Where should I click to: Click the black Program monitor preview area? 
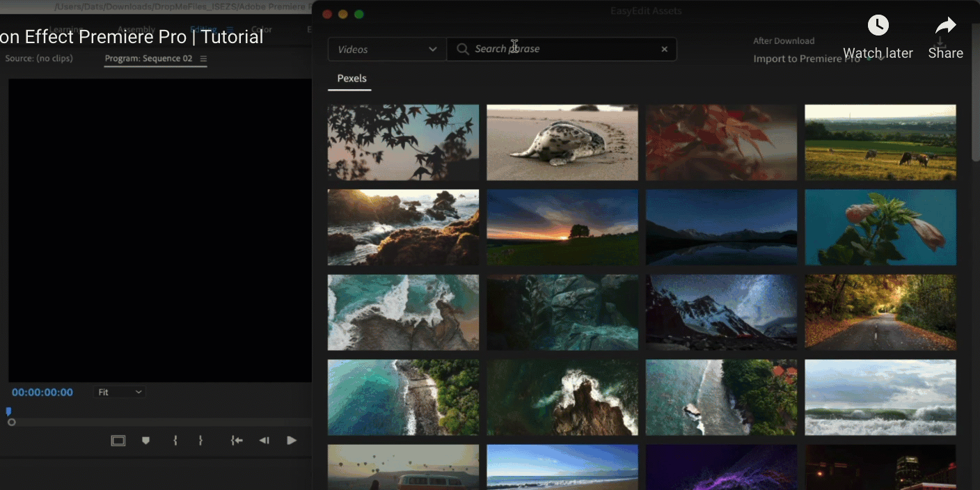coord(159,230)
